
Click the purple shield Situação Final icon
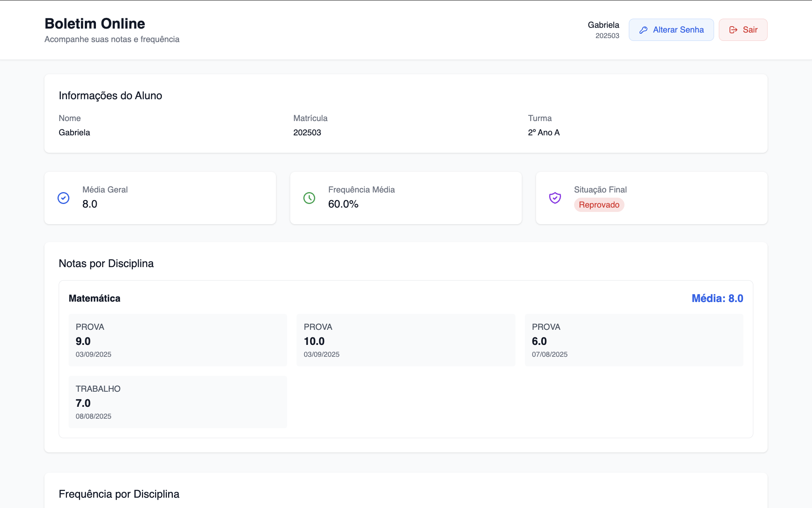555,198
